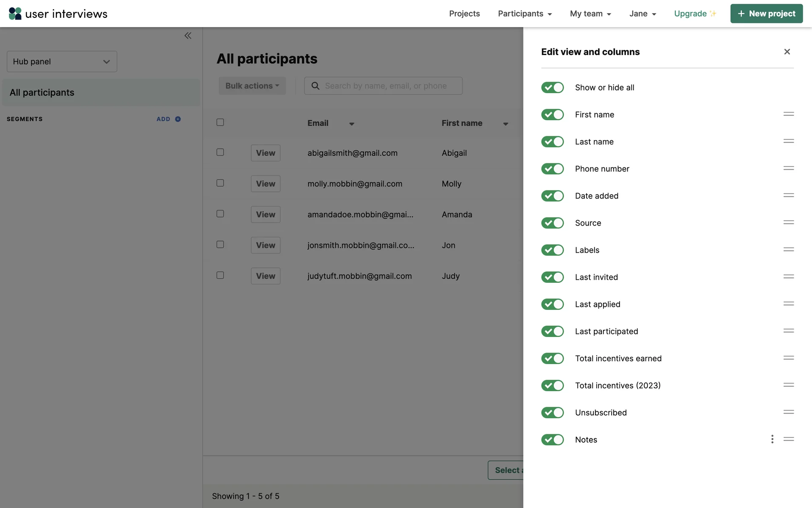The width and height of the screenshot is (812, 508).
Task: Toggle Show or hide all switch
Action: click(x=552, y=88)
